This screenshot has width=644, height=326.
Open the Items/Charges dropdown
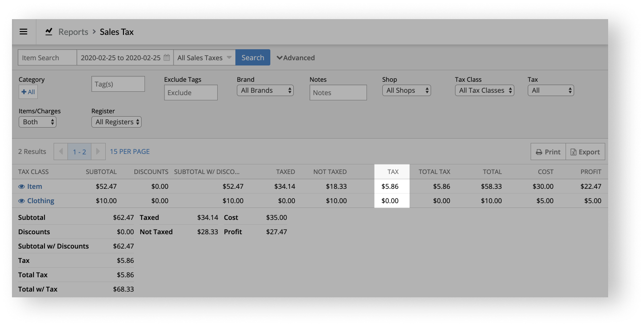[37, 122]
